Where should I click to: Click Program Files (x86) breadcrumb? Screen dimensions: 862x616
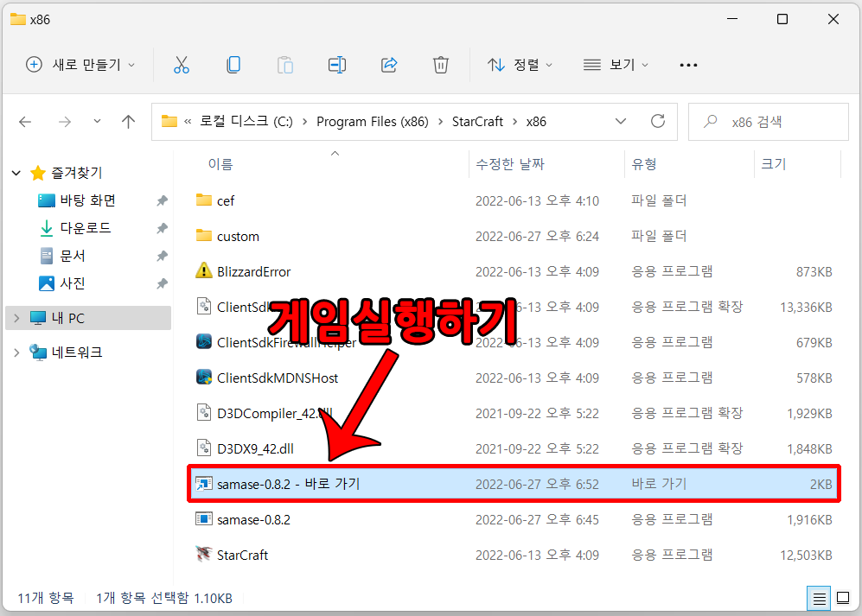tap(372, 122)
